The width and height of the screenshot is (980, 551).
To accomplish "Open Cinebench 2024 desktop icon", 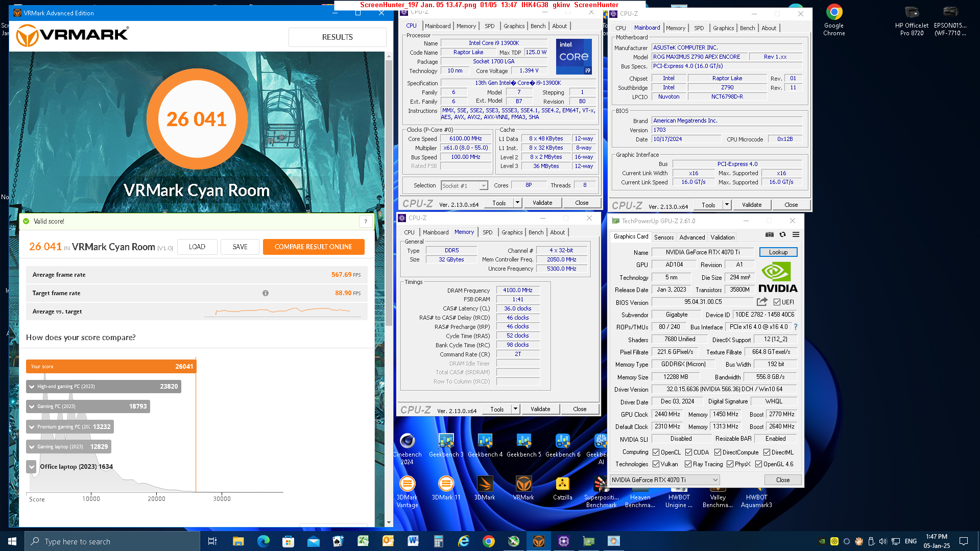I will 408,448.
